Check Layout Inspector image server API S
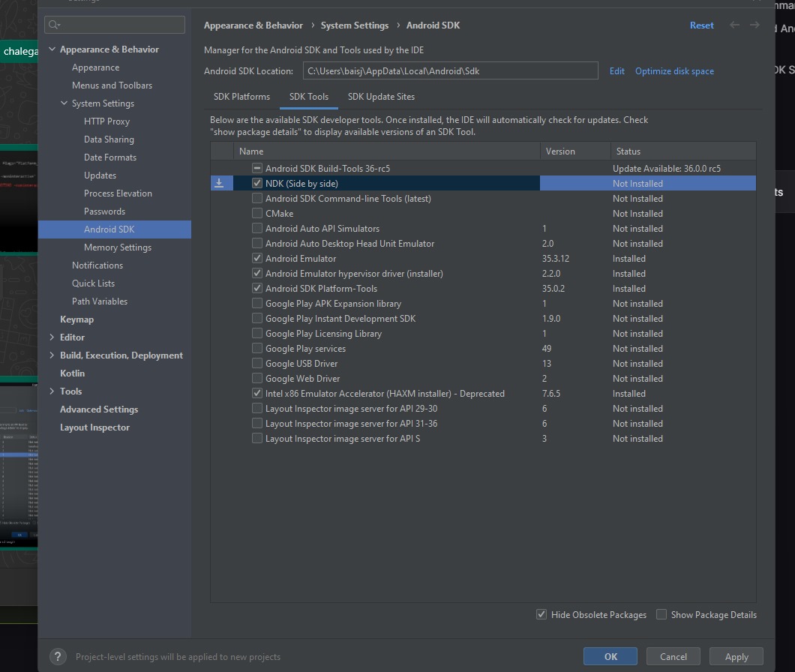The height and width of the screenshot is (672, 795). point(257,439)
